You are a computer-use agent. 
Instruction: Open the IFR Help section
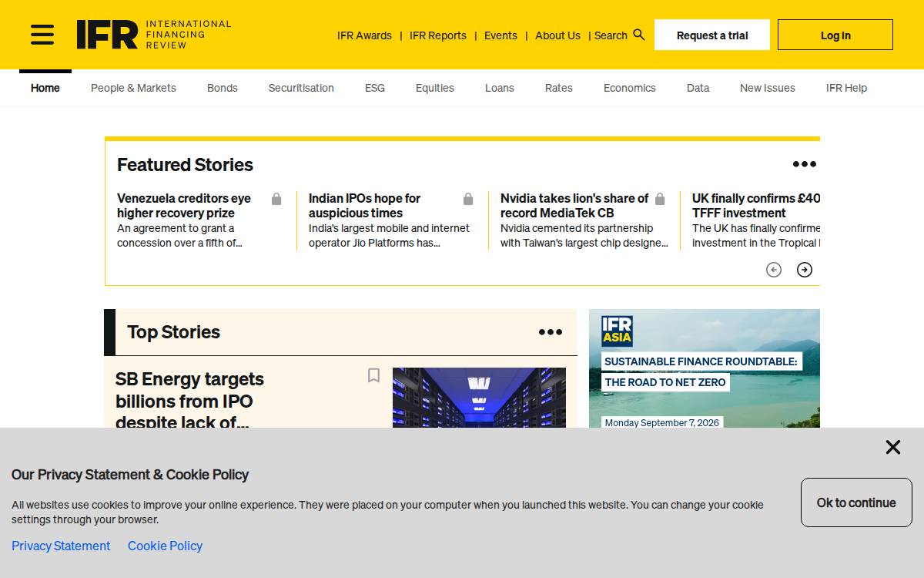pos(847,88)
